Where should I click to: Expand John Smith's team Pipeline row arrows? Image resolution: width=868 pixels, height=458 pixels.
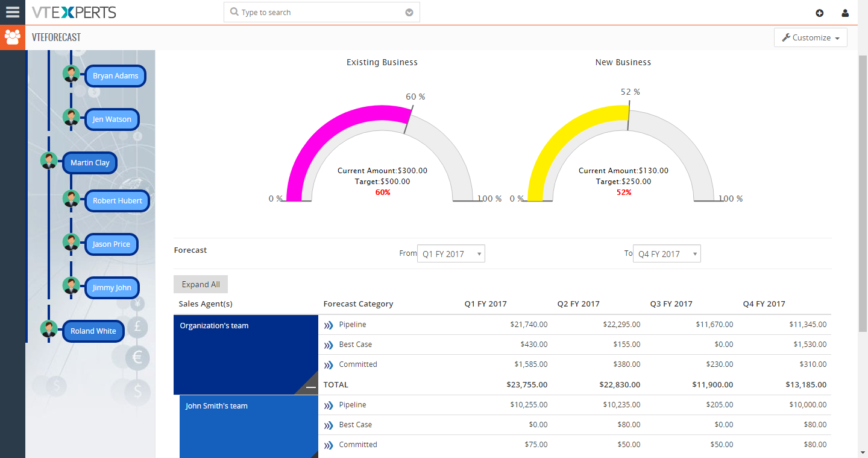[329, 406]
